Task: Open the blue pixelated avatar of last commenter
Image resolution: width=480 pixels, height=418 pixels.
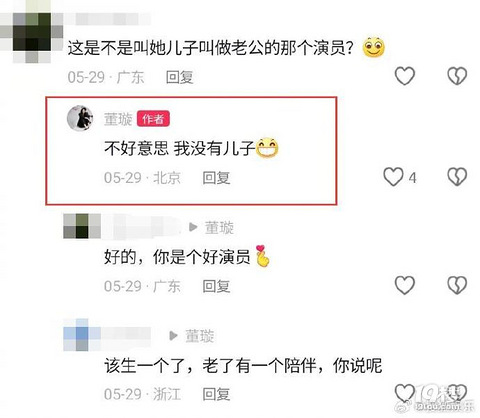Action: click(82, 335)
